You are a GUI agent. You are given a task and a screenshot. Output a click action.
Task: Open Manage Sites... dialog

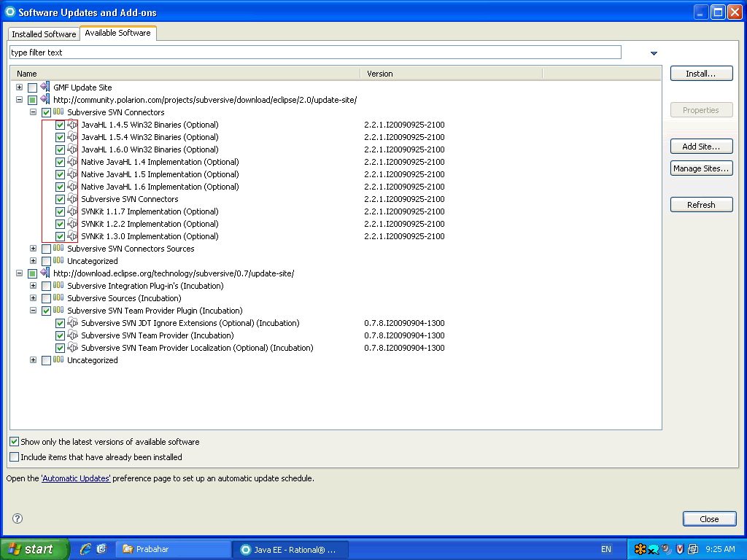pyautogui.click(x=701, y=168)
